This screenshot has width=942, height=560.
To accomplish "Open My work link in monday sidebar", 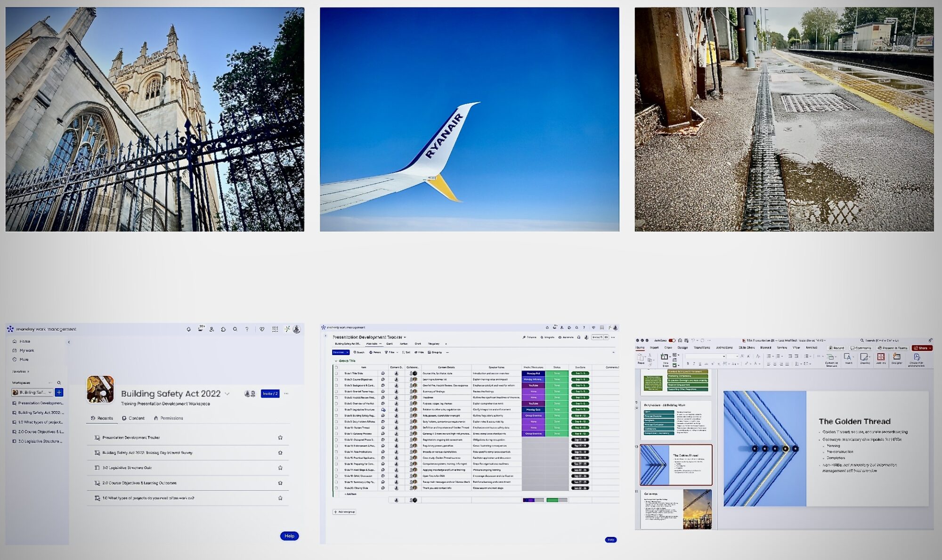I will [x=24, y=350].
